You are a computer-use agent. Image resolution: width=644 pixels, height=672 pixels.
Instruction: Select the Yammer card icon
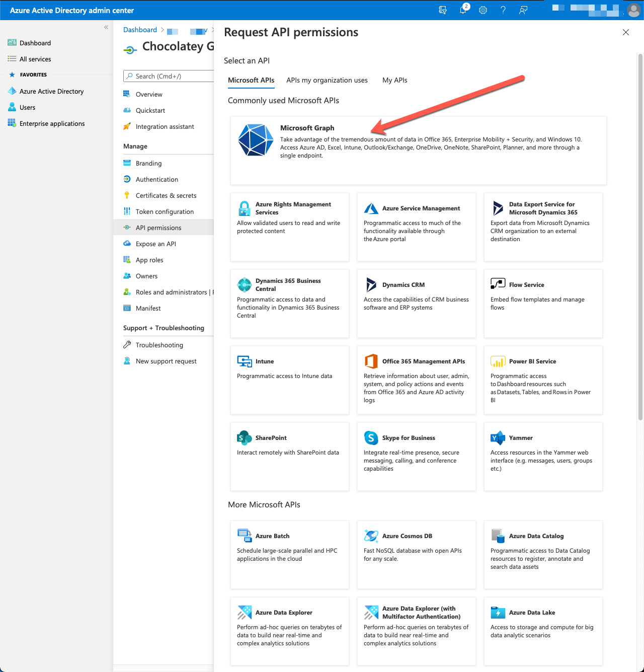click(498, 438)
